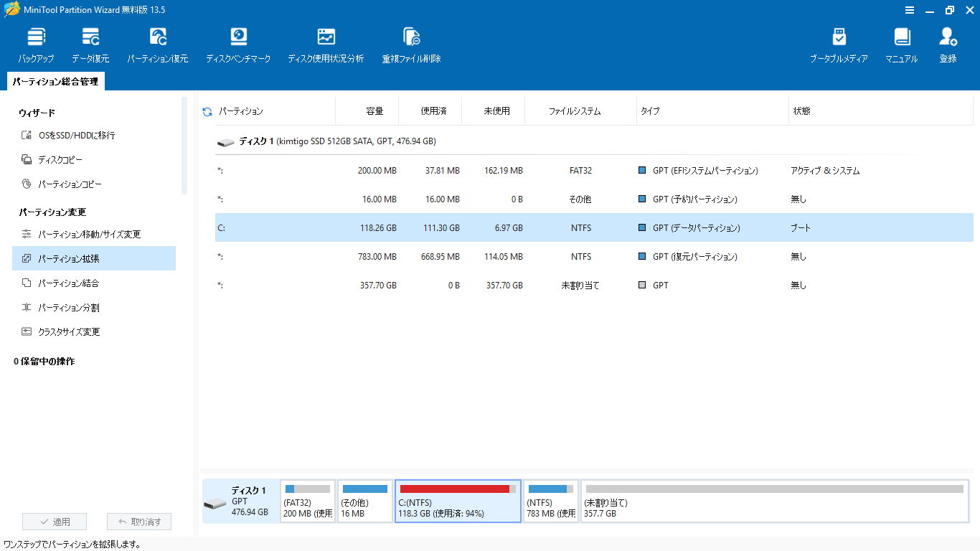
Task: Select パーティション結合 in sidebar
Action: pyautogui.click(x=68, y=283)
